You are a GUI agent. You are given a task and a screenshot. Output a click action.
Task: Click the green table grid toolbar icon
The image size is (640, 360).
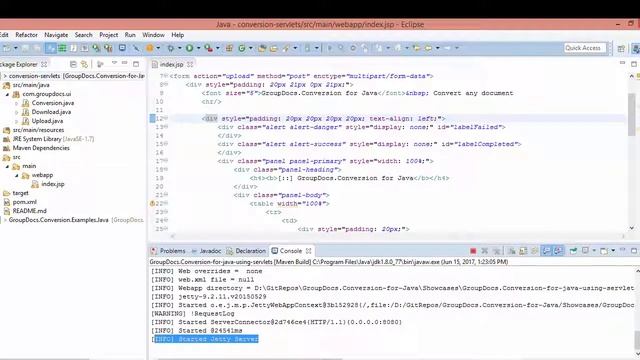tap(62, 48)
